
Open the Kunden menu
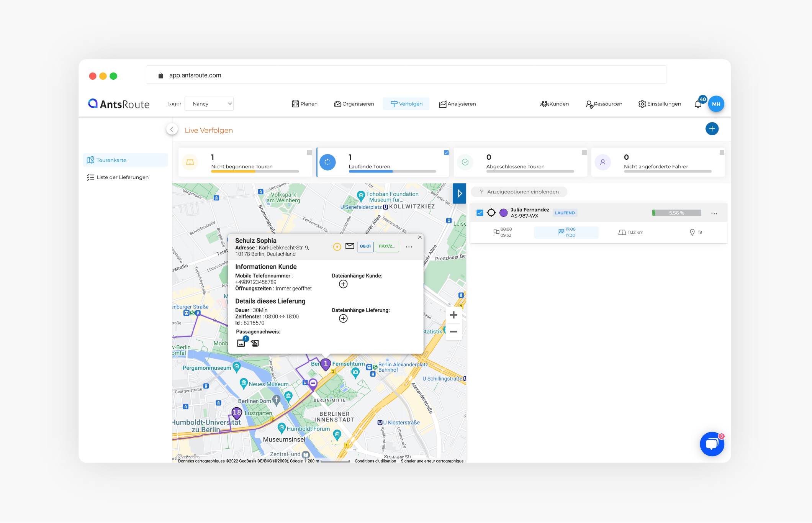coord(554,104)
